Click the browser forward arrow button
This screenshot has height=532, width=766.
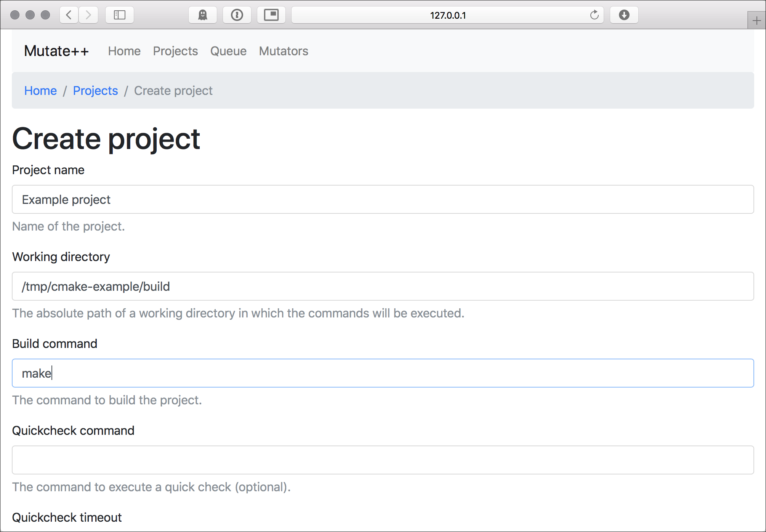[x=88, y=15]
